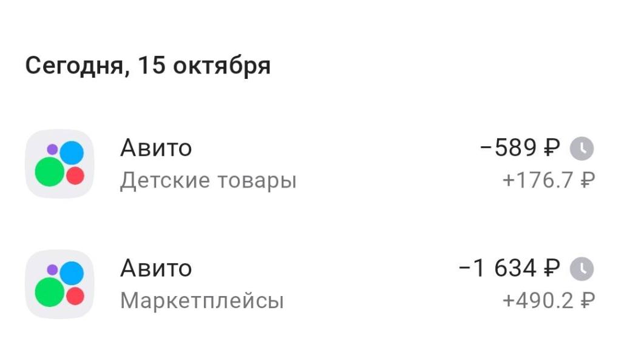The width and height of the screenshot is (621, 364).
Task: View the +490.2 ₽ cashback value
Action: 548,301
